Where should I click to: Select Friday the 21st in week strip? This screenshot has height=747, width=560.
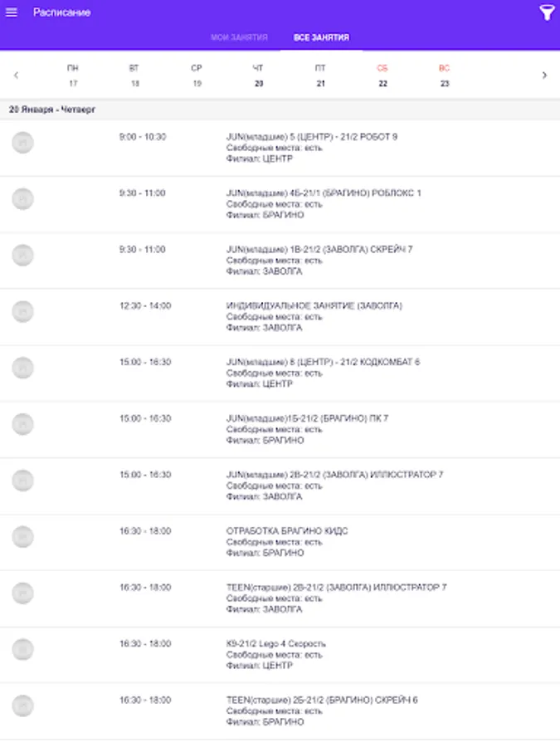click(320, 76)
